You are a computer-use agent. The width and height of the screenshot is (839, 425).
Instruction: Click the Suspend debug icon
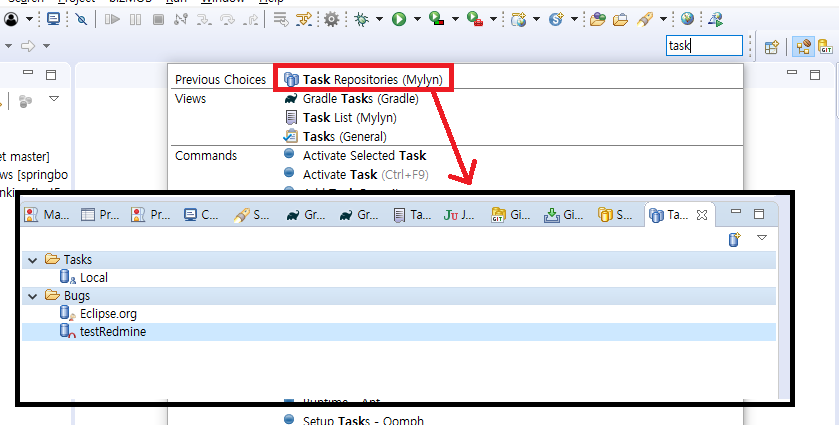click(136, 20)
